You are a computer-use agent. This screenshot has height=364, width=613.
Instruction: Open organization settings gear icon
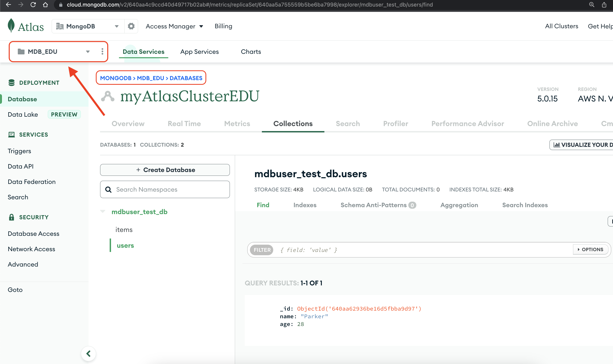click(131, 26)
